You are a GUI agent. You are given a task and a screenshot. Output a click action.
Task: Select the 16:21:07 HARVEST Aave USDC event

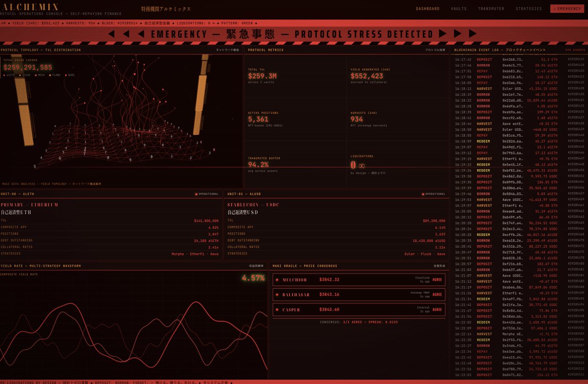coord(519,276)
